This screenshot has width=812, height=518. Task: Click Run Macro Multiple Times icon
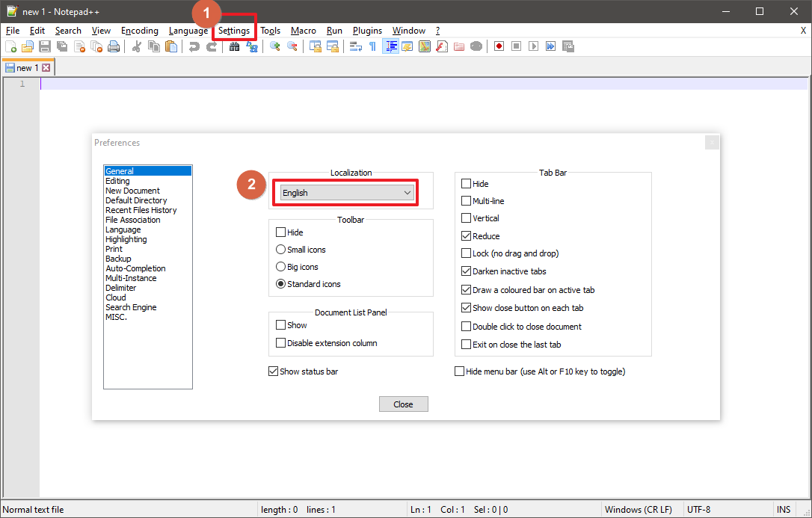(x=550, y=46)
